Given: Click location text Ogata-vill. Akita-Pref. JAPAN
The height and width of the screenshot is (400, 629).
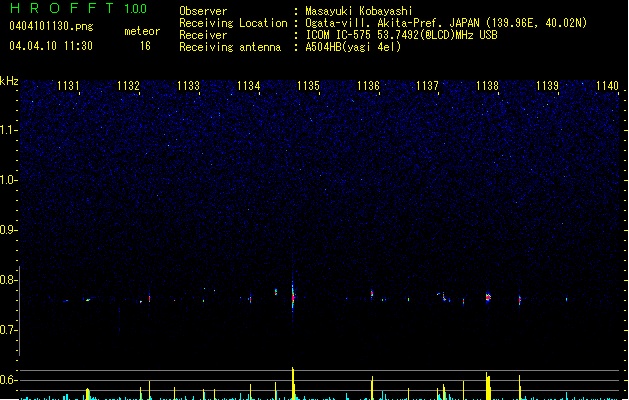Looking at the screenshot, I should tap(392, 23).
